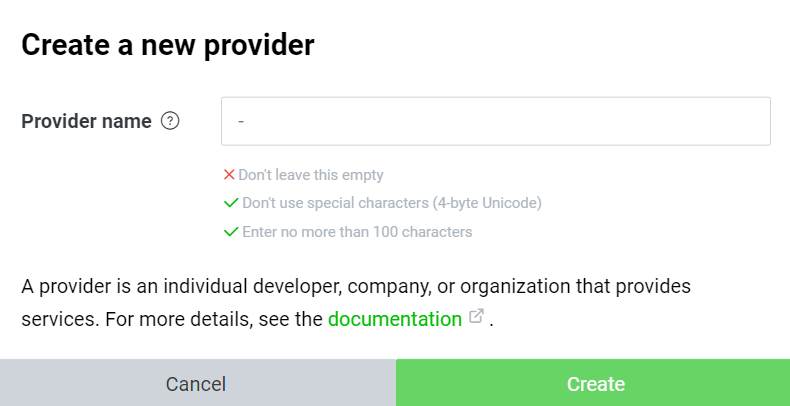
Task: Click the 'Provider name' field label
Action: coord(86,121)
